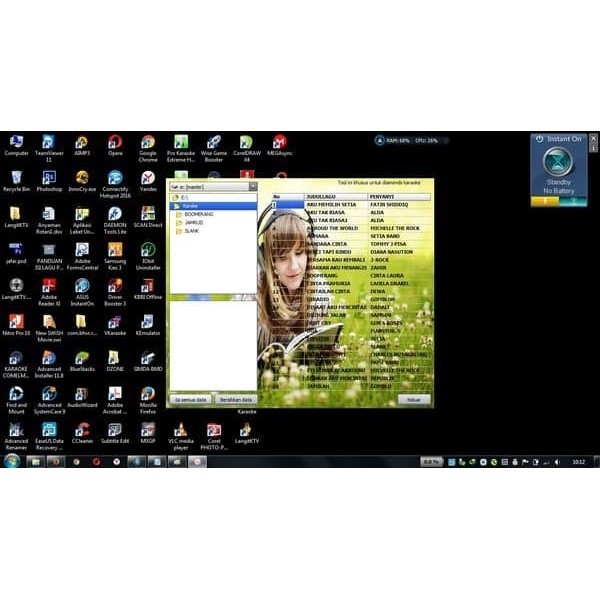Screen dimensions: 600x600
Task: Click the ASUS InstantOn desktop shortcut
Action: pos(82,292)
